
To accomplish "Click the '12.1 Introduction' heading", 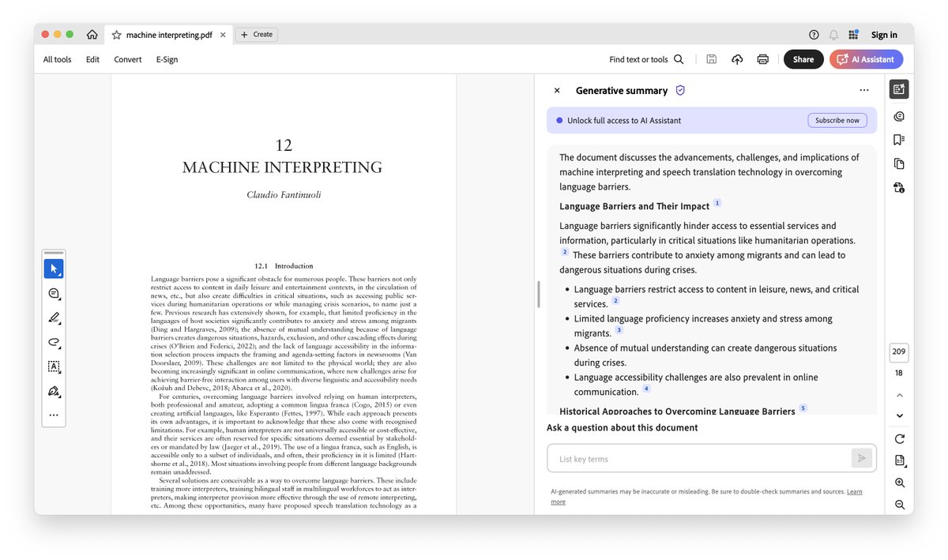I will coord(284,266).
